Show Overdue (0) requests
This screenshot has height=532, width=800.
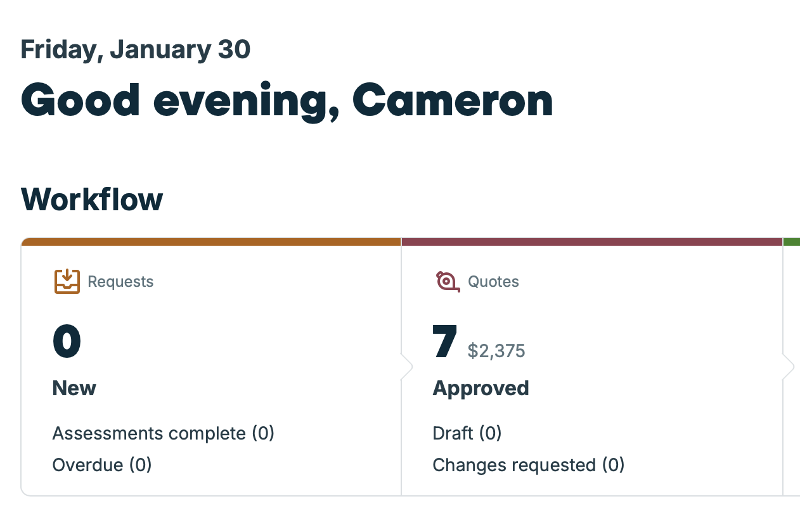pos(102,465)
